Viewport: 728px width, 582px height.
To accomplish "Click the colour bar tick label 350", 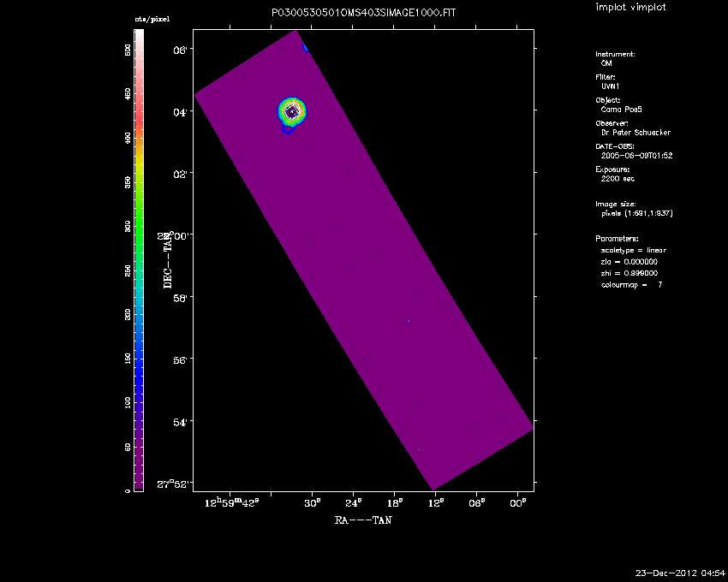I will tap(128, 182).
